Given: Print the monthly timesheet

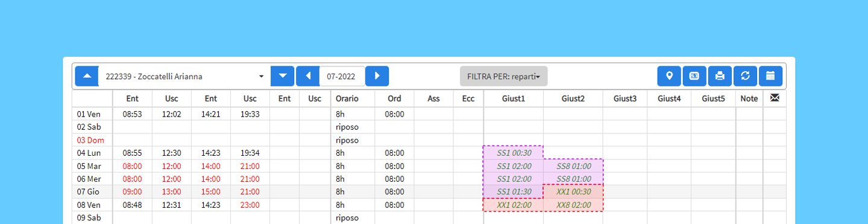Looking at the screenshot, I should point(720,76).
